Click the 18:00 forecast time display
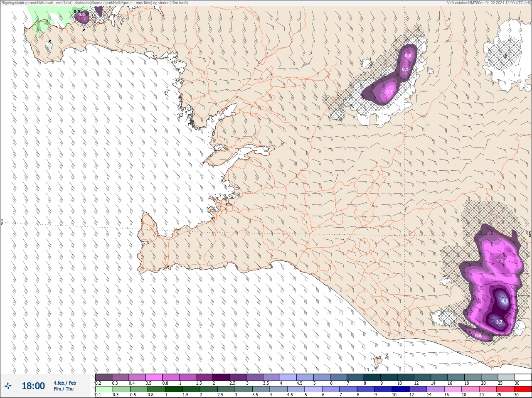The image size is (532, 398). click(33, 386)
